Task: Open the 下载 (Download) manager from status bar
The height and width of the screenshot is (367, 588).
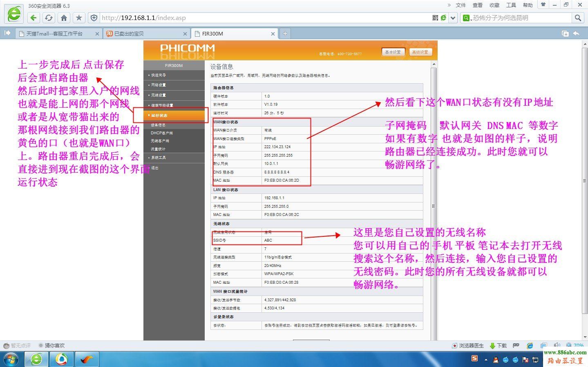Action: coord(498,345)
